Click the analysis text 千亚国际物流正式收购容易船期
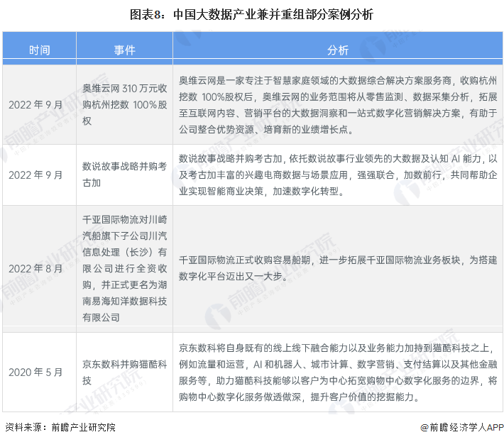Viewport: 504px width, 442px height. pyautogui.click(x=338, y=268)
